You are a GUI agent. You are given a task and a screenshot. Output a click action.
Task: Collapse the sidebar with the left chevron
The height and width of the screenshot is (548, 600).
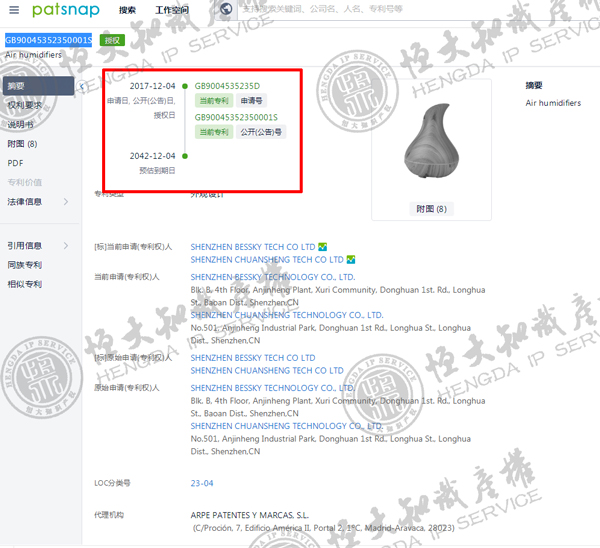click(x=82, y=86)
